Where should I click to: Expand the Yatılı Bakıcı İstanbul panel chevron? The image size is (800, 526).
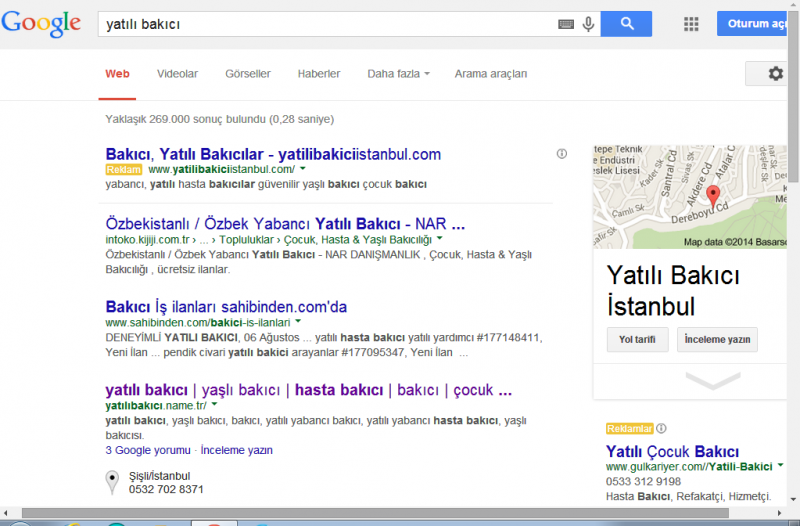(x=713, y=381)
